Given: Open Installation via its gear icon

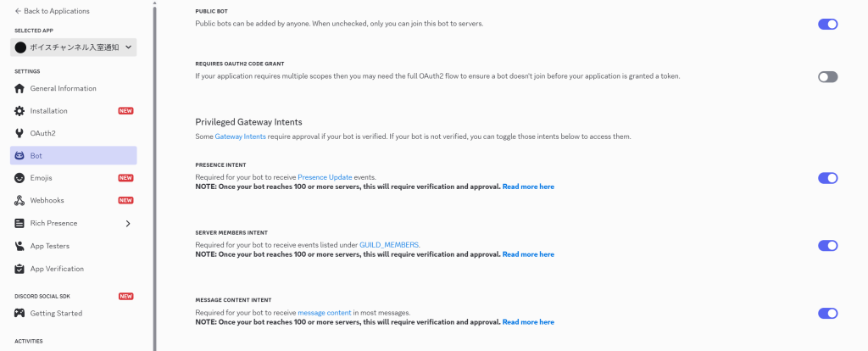Looking at the screenshot, I should [19, 111].
